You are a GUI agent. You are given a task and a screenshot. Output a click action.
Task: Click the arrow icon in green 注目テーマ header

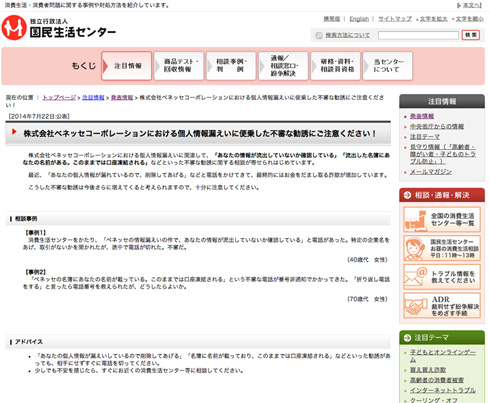[407, 338]
